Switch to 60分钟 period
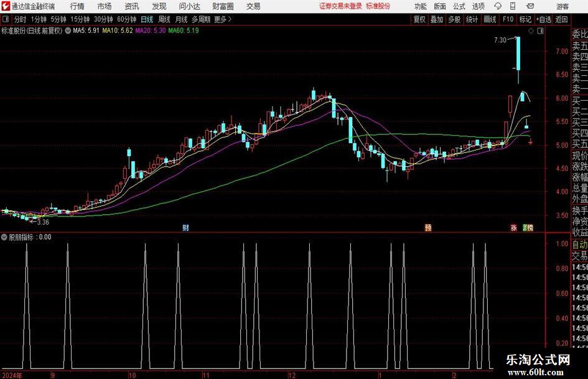Viewport: 588px width, 379px height. [126, 19]
